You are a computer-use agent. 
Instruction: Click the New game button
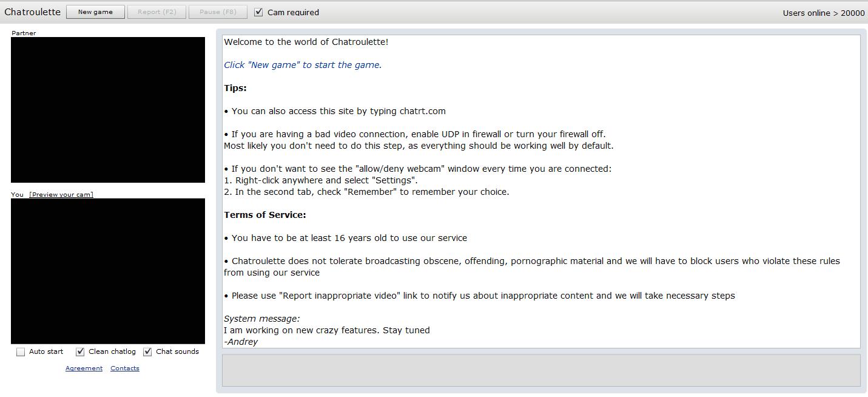click(95, 12)
